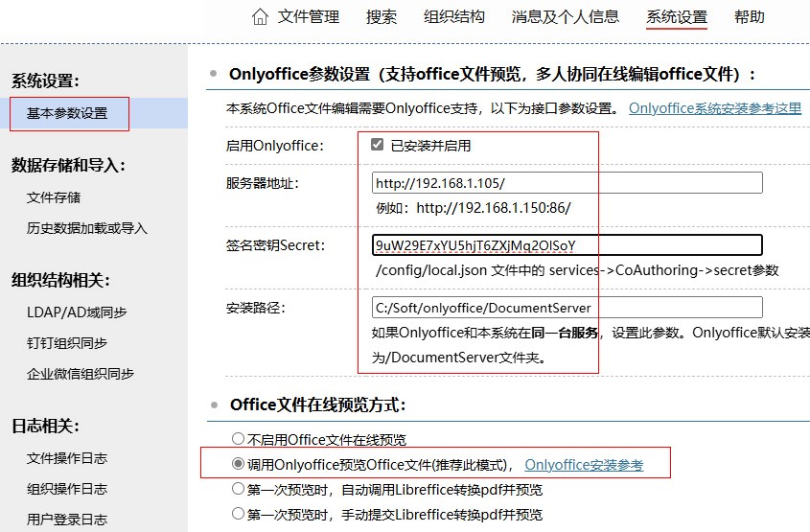This screenshot has height=532, width=810.
Task: Select 调用Onlyoffice预览Office文件 radio button
Action: (x=238, y=464)
